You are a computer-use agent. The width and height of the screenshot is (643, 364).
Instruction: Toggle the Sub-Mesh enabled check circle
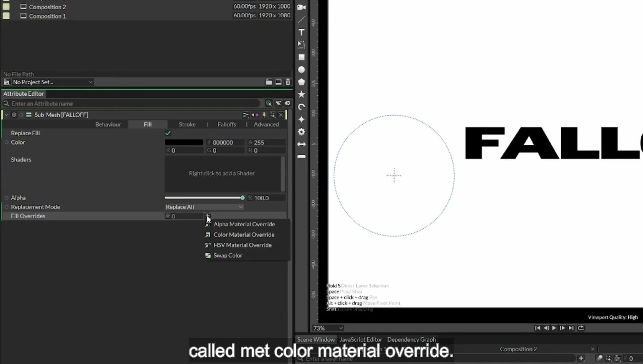coord(14,115)
